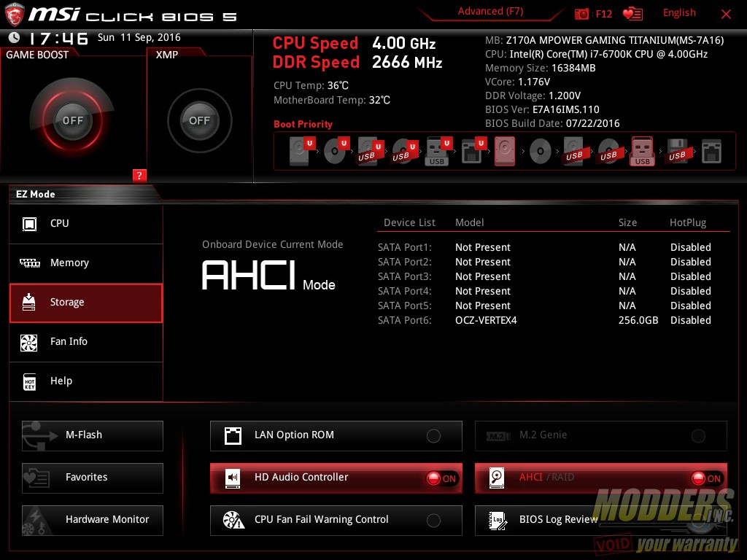Click the BIOS Ver E7A16IMS.110 text
The image size is (747, 560).
542,110
